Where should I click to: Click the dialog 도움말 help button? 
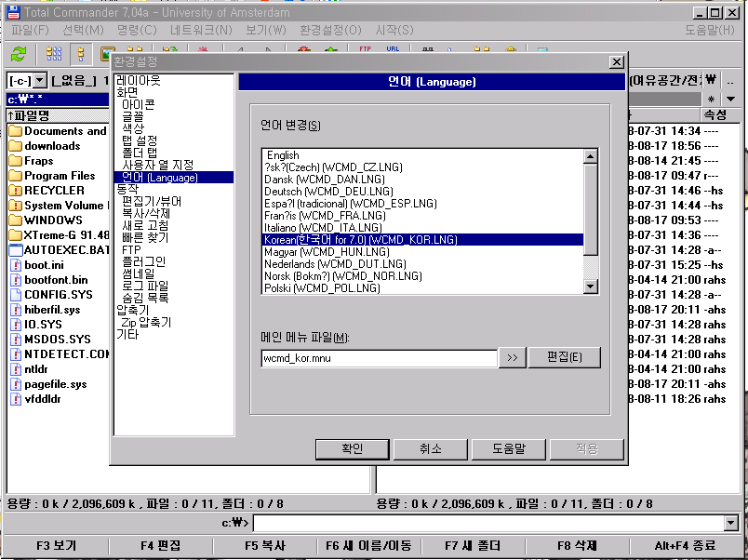pos(509,449)
